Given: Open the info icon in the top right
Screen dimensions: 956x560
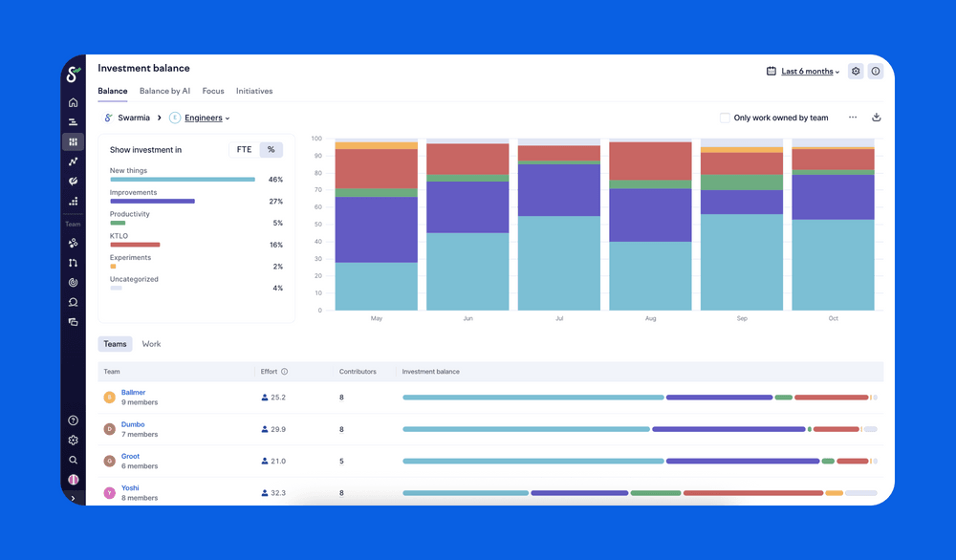Looking at the screenshot, I should (876, 72).
